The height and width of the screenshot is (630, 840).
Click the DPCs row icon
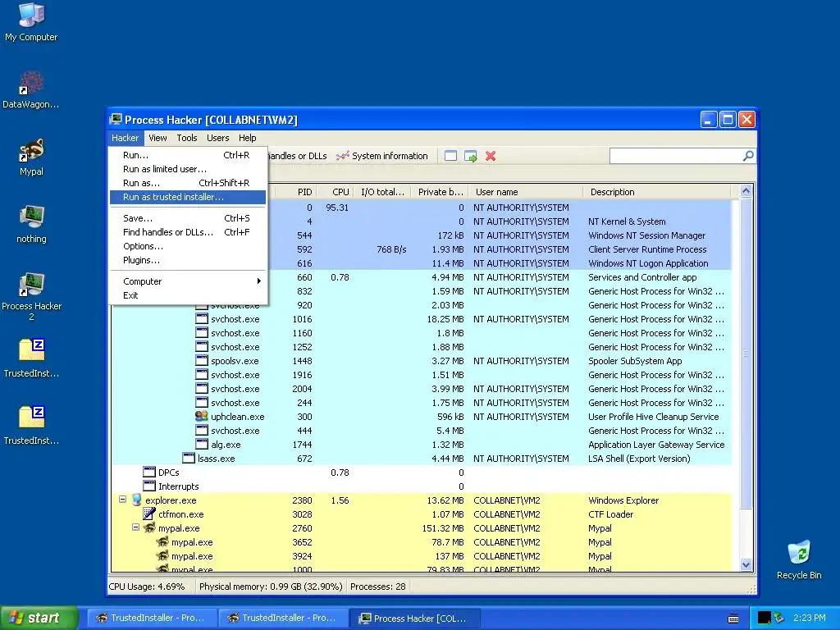click(x=149, y=472)
